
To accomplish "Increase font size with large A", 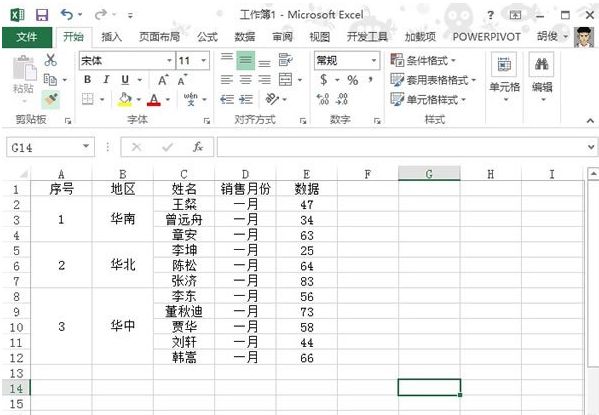I will (x=163, y=80).
